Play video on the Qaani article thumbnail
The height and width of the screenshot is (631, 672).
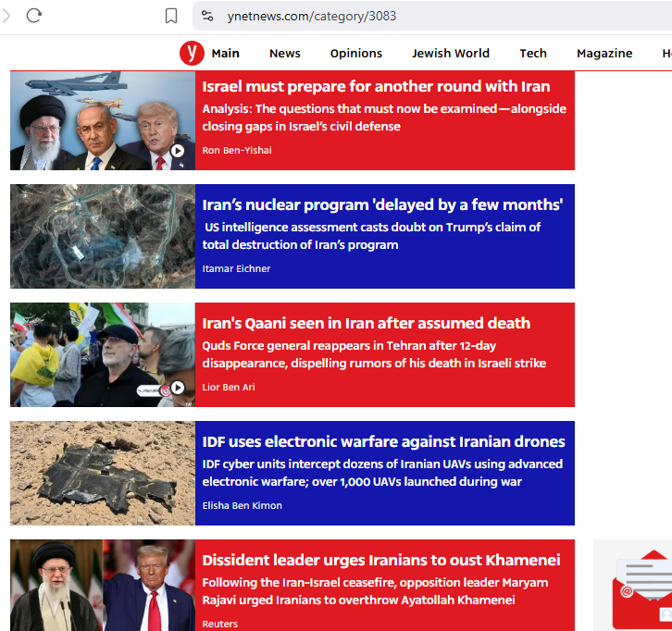178,388
